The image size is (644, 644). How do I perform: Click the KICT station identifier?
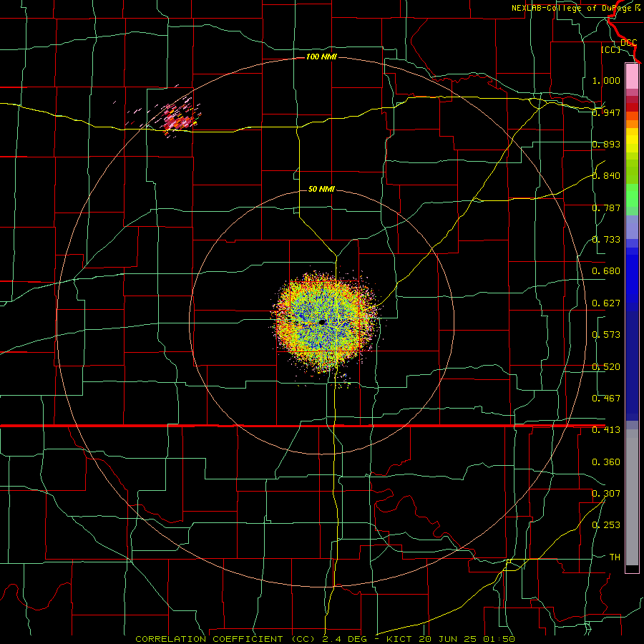click(400, 639)
